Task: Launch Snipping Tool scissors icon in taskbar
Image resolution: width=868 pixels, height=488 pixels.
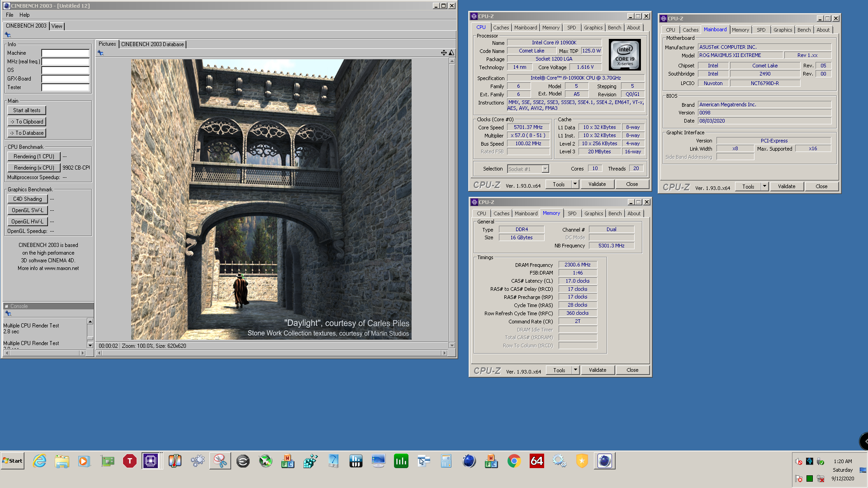Action: tap(220, 461)
